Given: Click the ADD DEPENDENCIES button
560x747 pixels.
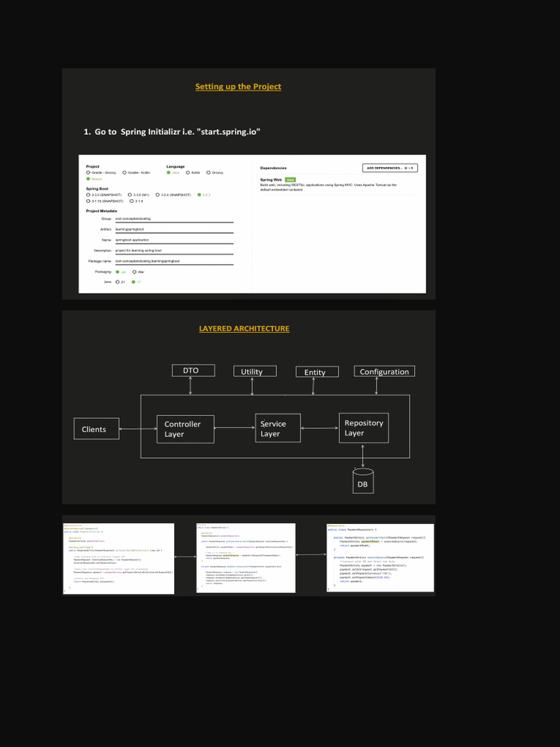Looking at the screenshot, I should tap(390, 168).
